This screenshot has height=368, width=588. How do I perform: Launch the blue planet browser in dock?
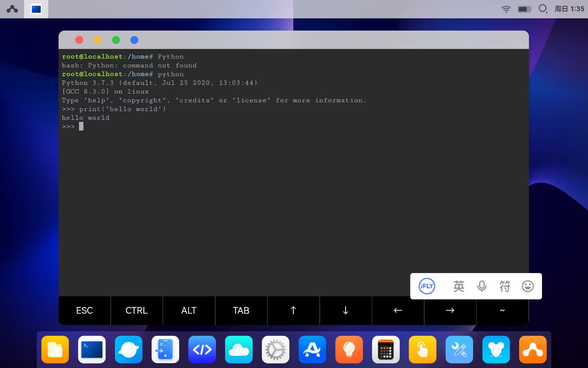coord(129,350)
